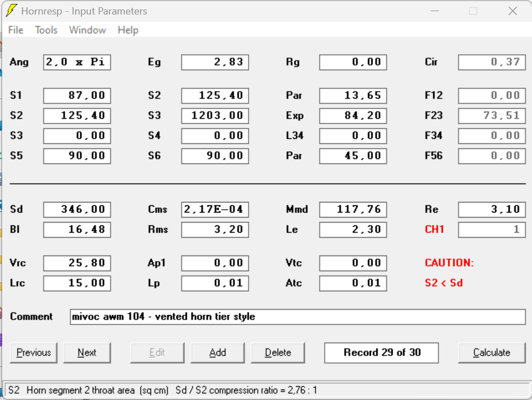The width and height of the screenshot is (532, 400).
Task: Open the Window menu
Action: click(x=88, y=30)
